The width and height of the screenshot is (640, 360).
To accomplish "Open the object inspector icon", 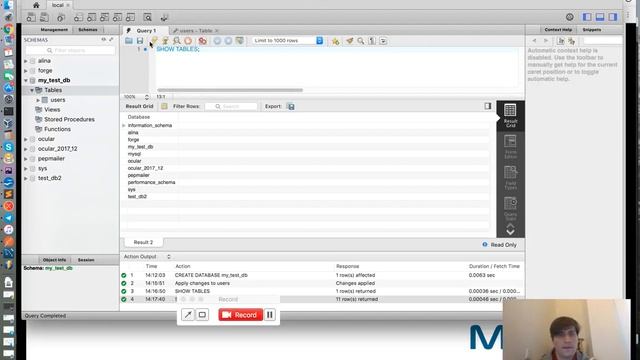I will tap(61, 18).
